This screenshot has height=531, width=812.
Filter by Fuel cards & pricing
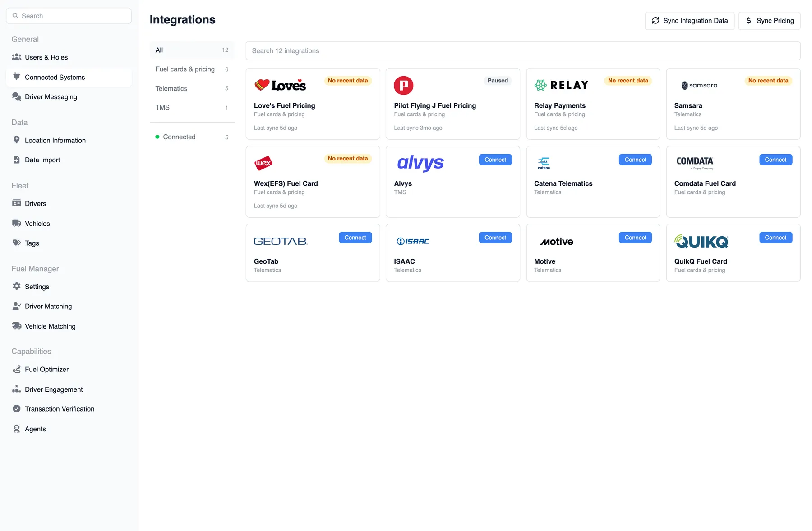click(x=192, y=69)
